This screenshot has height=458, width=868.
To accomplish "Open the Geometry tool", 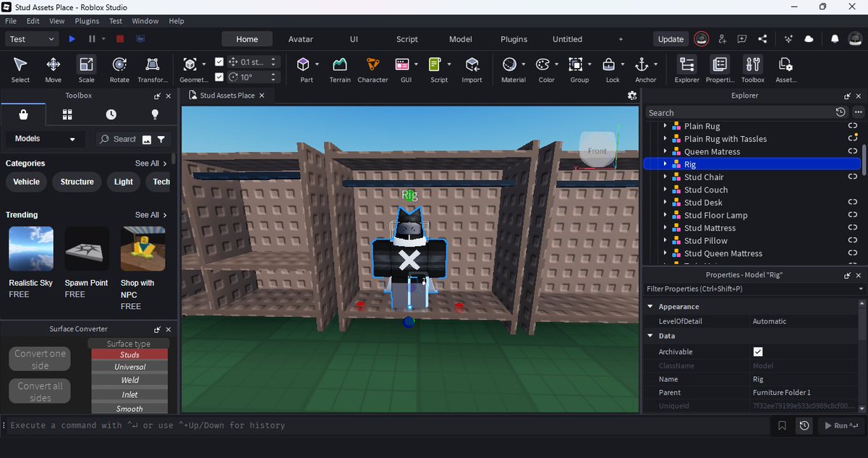I will tap(190, 69).
